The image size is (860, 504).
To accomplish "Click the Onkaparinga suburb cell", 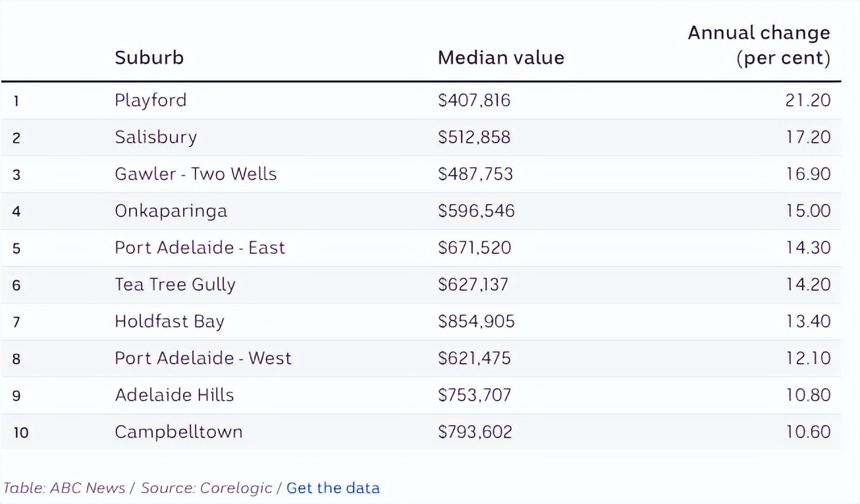I will coord(171,211).
